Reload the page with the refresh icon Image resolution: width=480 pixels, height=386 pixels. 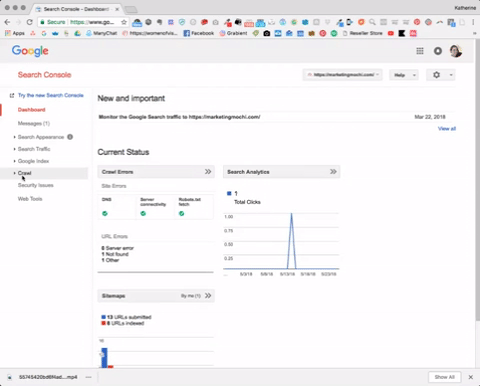[x=30, y=22]
